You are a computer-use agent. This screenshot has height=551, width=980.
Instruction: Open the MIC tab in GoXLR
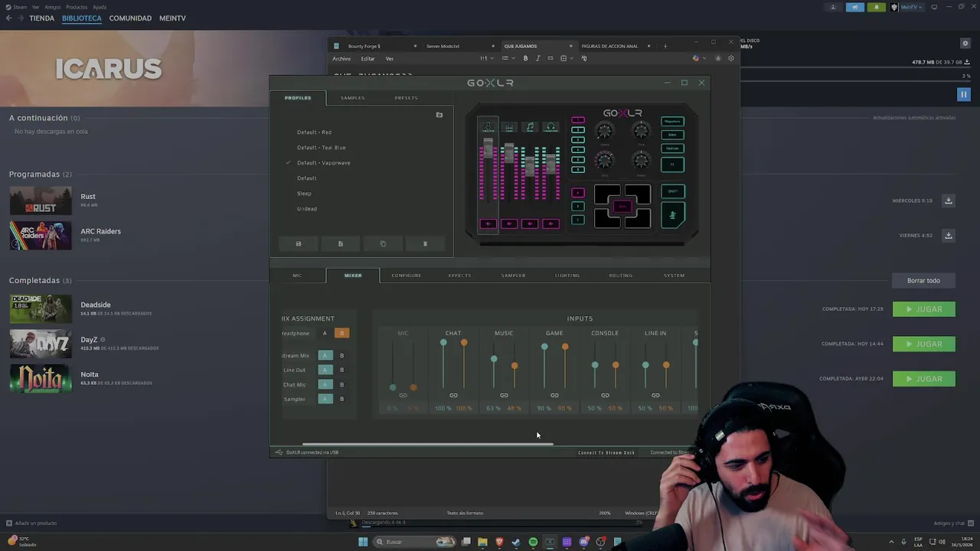297,275
